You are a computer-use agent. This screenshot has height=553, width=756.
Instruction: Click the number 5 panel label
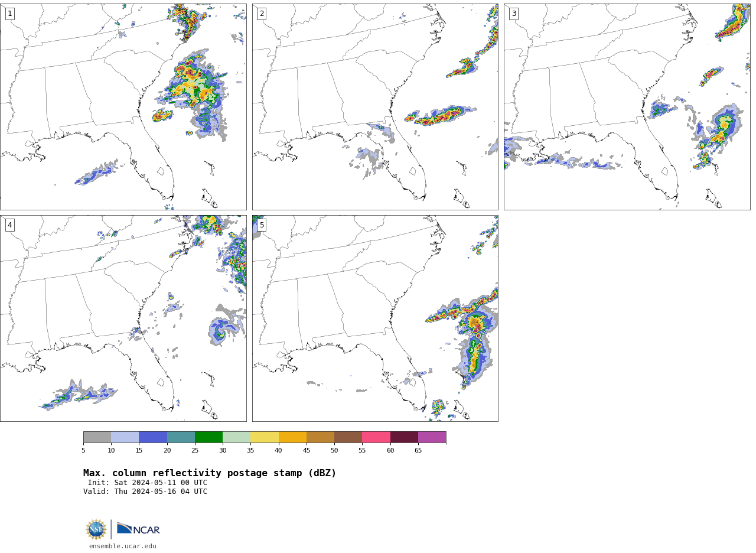click(262, 225)
